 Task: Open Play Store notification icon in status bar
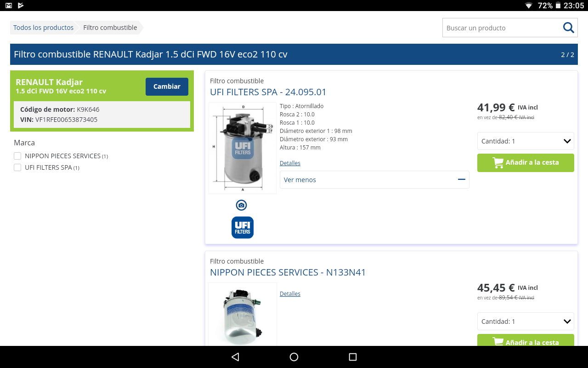coord(21,6)
